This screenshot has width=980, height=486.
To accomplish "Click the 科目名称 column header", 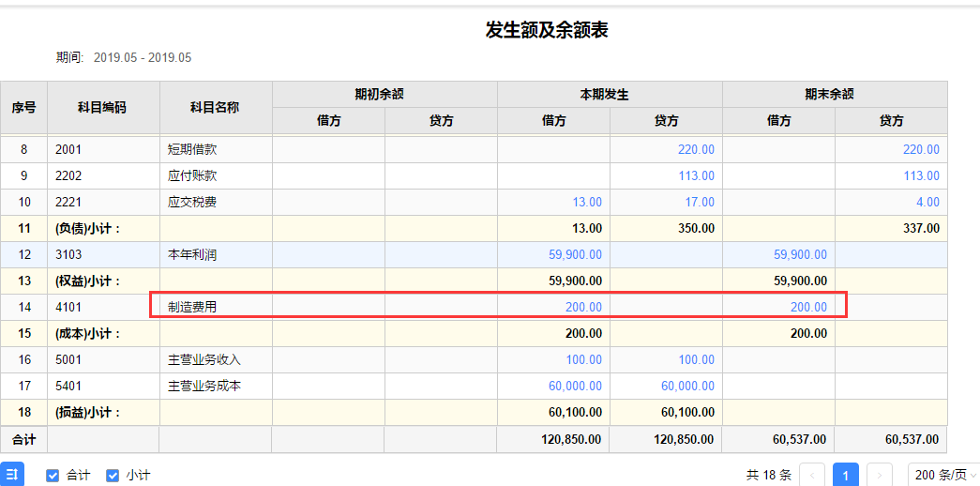I will click(215, 107).
